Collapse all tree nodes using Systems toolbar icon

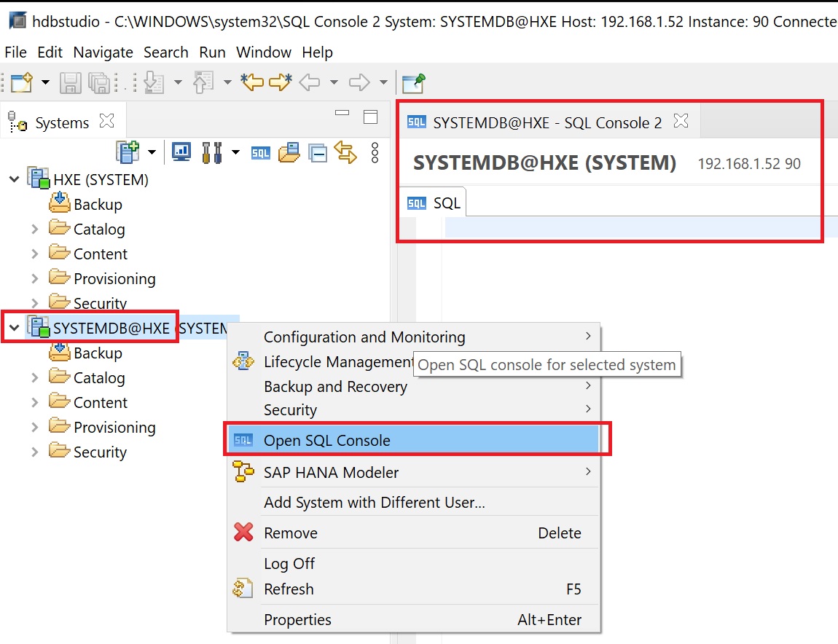pos(318,154)
